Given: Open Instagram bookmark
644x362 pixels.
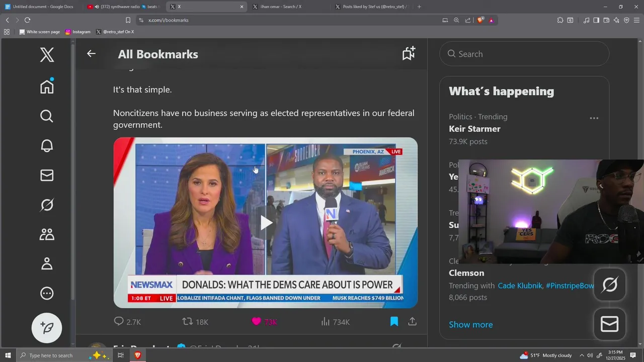Looking at the screenshot, I should click(78, 32).
